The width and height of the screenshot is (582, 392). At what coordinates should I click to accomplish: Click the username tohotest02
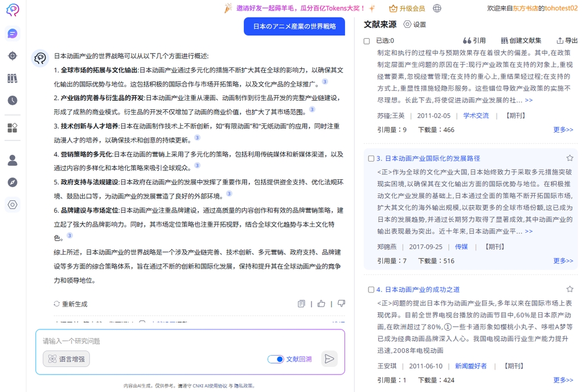click(x=561, y=8)
